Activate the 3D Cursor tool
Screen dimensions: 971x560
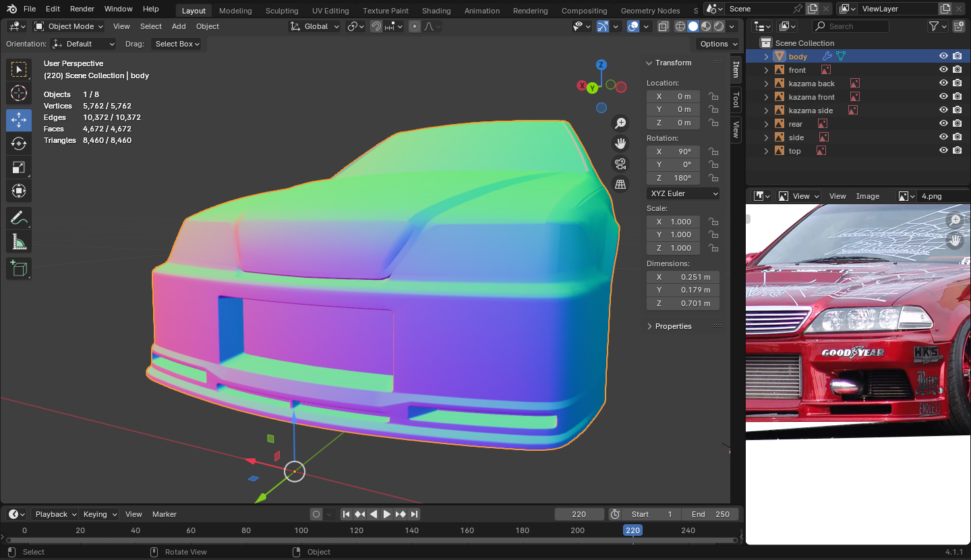(19, 94)
